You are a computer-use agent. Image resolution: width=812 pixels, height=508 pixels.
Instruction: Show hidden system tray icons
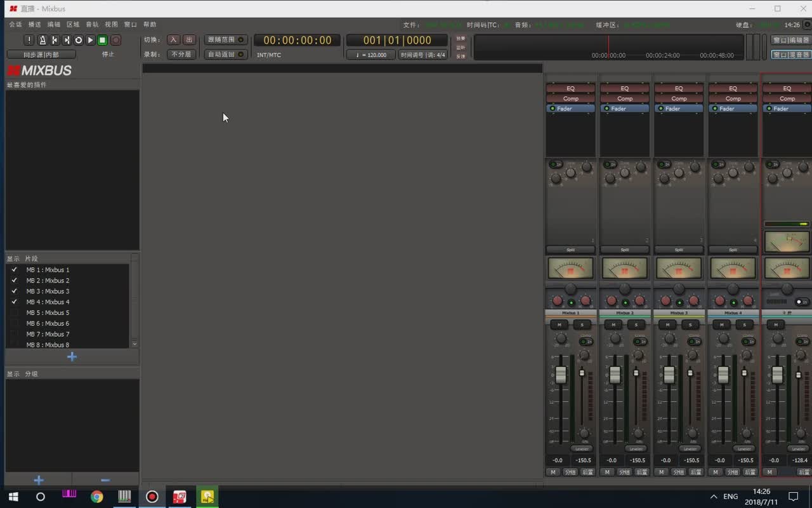[x=714, y=497]
